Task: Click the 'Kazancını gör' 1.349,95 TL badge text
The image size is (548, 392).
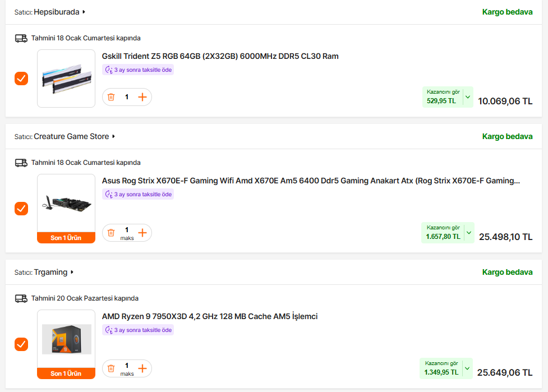Action: [441, 368]
